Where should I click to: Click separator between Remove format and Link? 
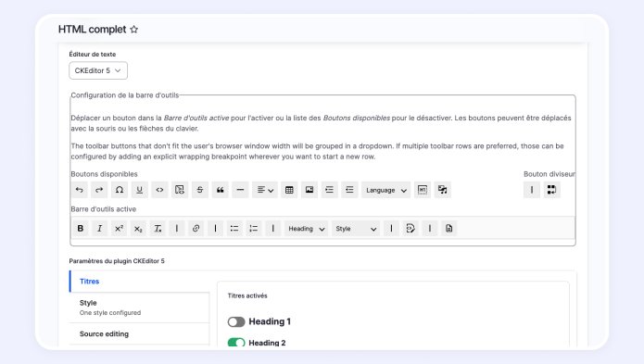click(x=177, y=228)
